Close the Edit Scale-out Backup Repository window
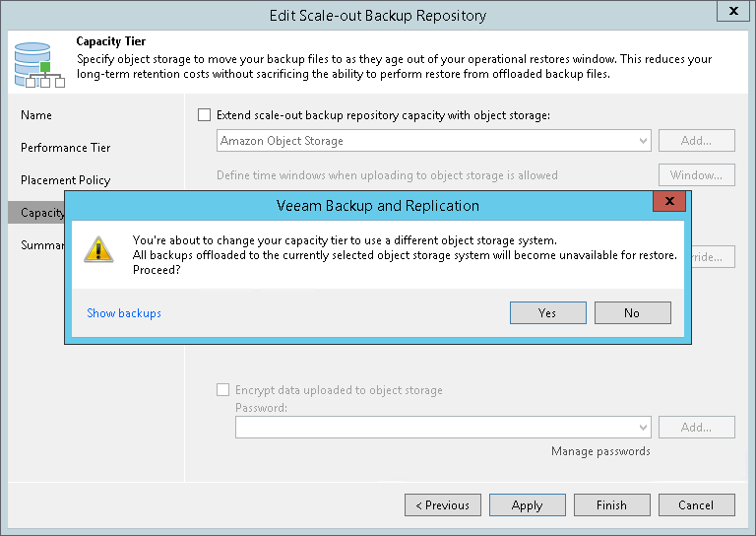This screenshot has width=756, height=536. point(733,11)
